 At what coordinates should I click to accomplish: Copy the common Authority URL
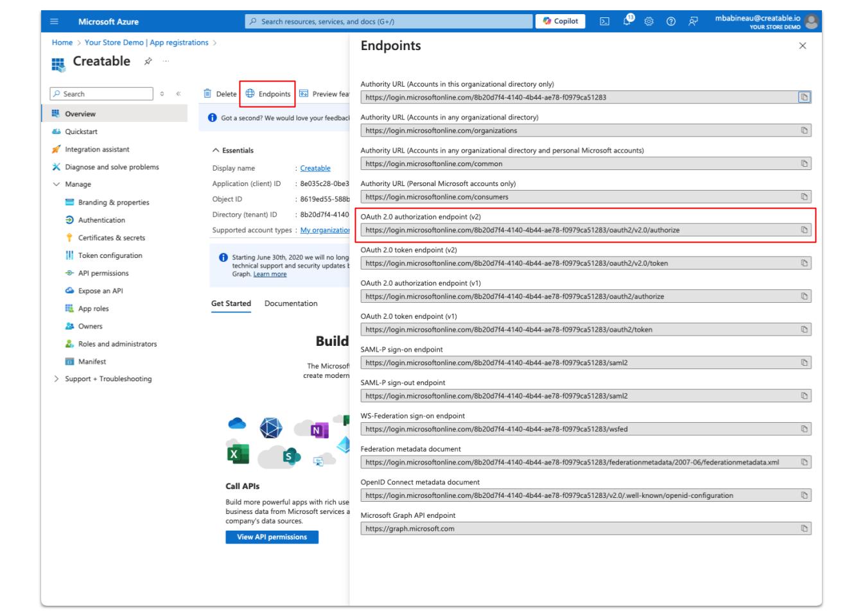pos(804,164)
